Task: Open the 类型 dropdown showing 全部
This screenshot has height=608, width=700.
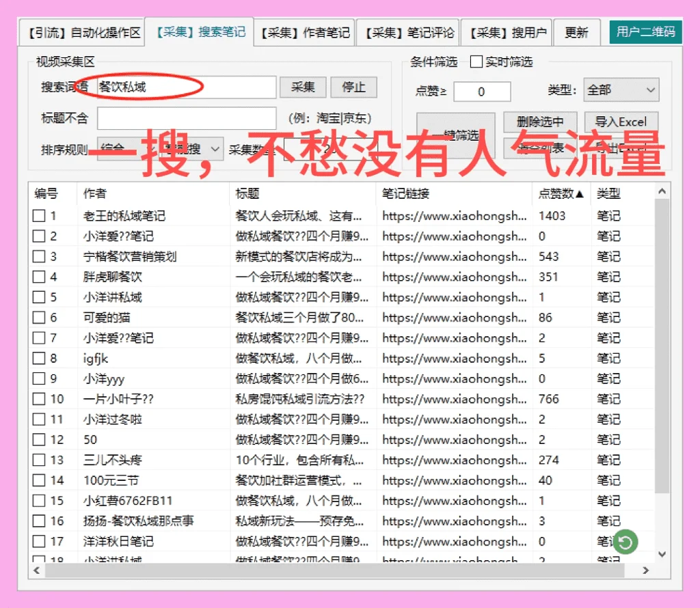Action: tap(621, 89)
